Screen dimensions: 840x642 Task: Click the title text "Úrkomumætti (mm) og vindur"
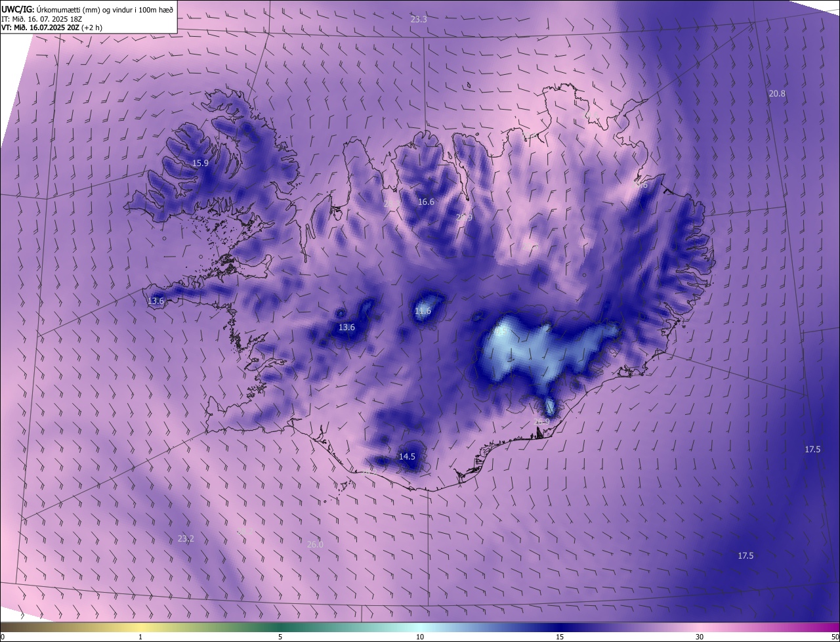pyautogui.click(x=86, y=9)
